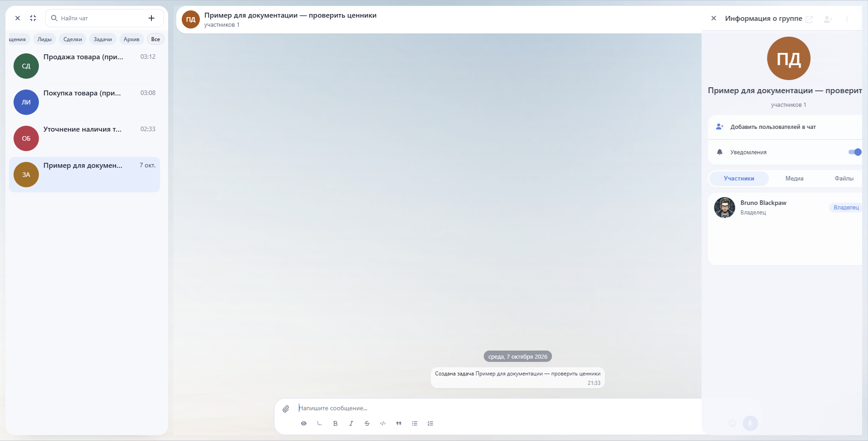Image resolution: width=868 pixels, height=441 pixels.
Task: Toggle message preview with the eye icon
Action: [x=304, y=423]
